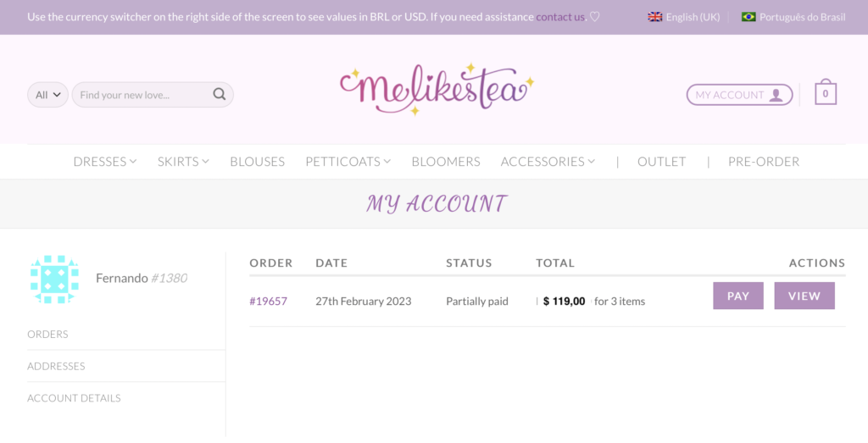Click the UK flag icon
This screenshot has height=443, width=868.
point(655,17)
